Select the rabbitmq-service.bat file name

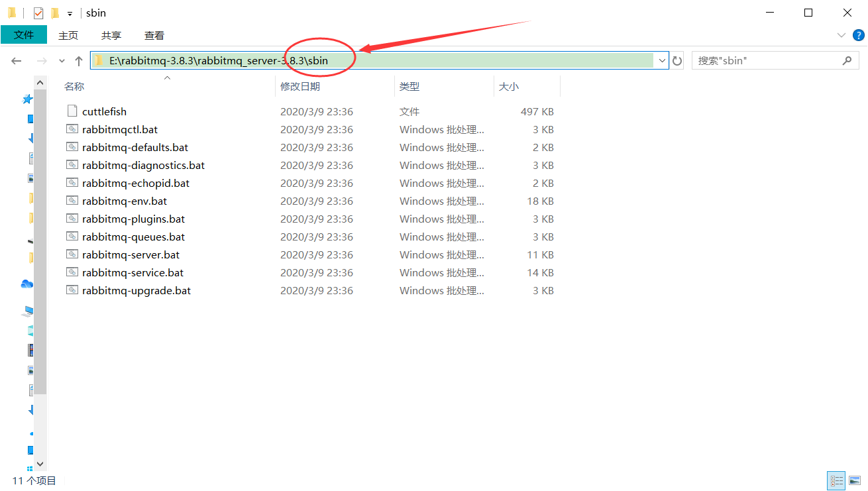point(133,272)
